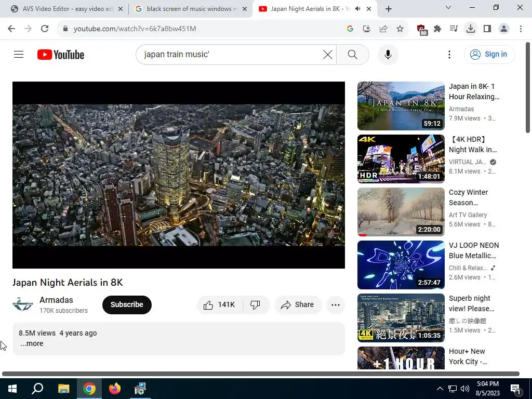Open Chrome extensions puzzle icon
This screenshot has height=399, width=532.
coord(437,29)
